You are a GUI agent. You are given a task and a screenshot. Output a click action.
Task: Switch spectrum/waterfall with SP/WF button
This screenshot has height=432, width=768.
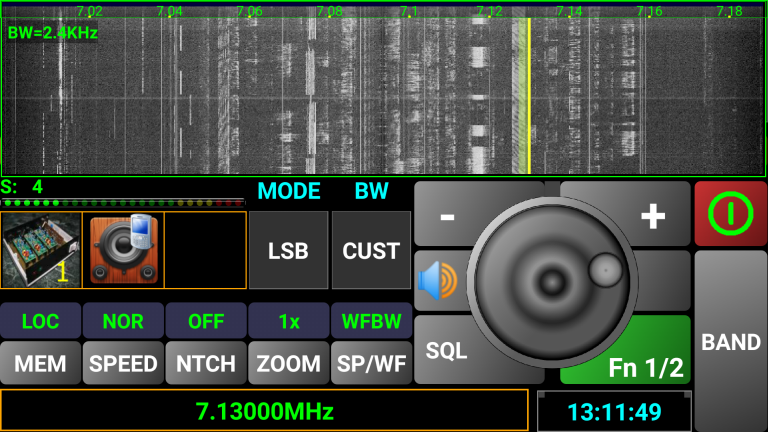coord(372,363)
